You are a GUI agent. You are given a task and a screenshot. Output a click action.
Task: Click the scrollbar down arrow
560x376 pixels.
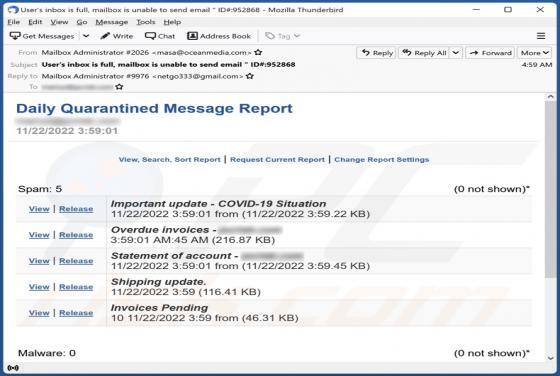[550, 358]
